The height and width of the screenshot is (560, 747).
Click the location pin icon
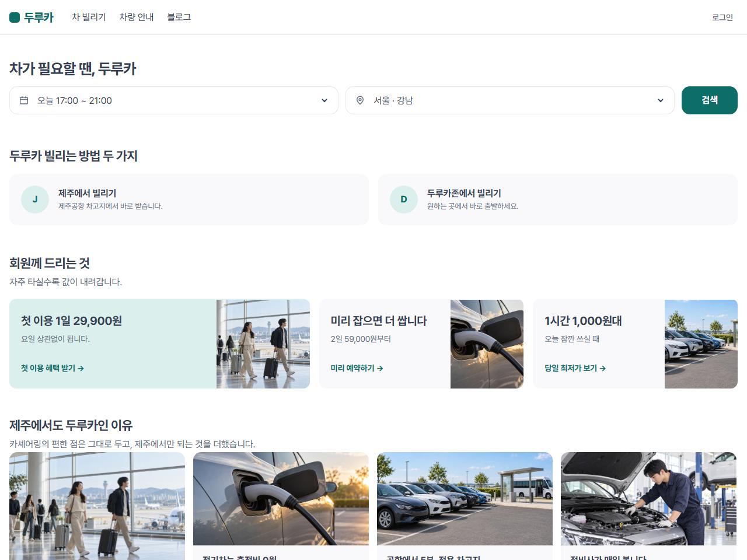pos(360,100)
